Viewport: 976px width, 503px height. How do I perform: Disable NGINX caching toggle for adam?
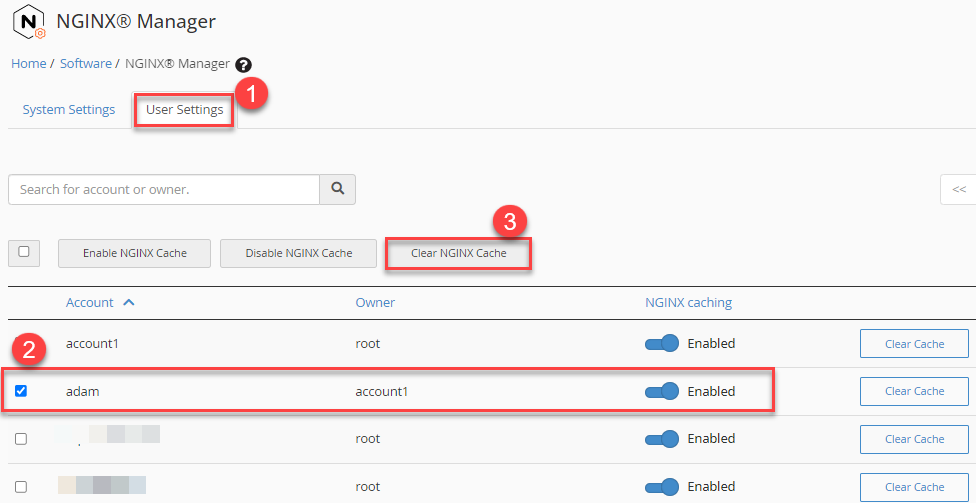tap(662, 391)
